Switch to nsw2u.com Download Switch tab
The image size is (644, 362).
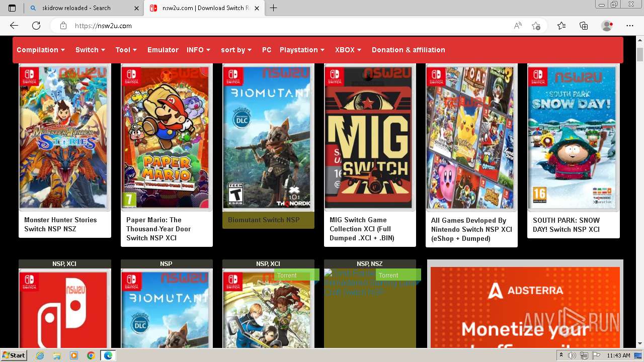(204, 8)
